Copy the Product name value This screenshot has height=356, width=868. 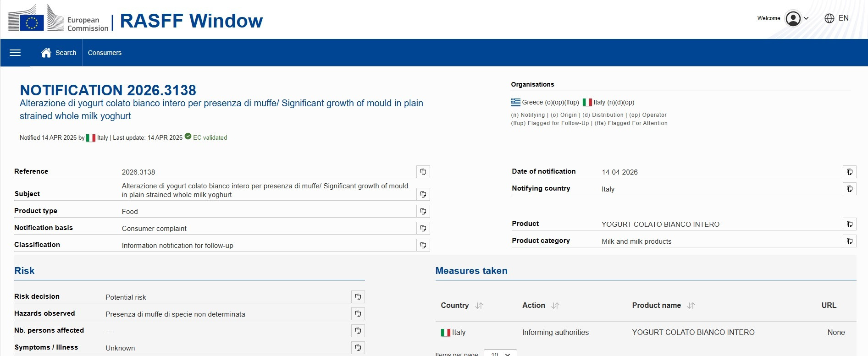(x=850, y=224)
